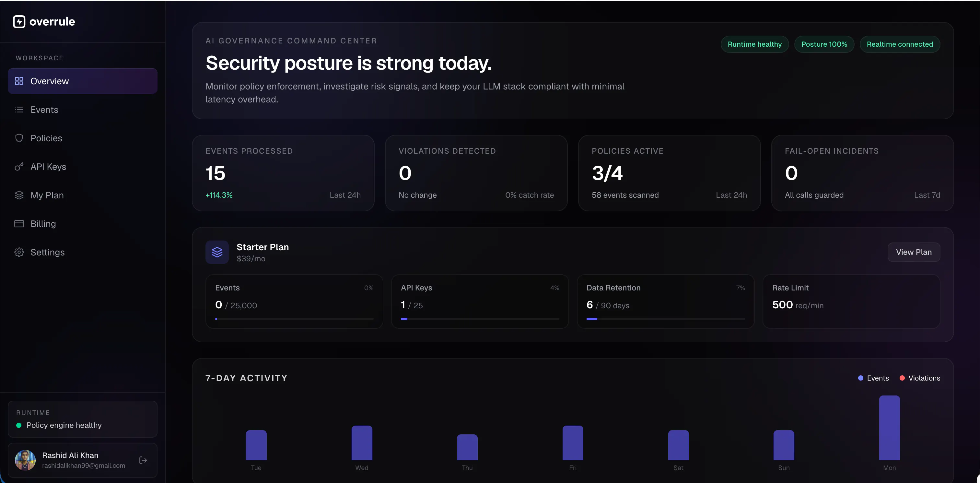Image resolution: width=980 pixels, height=483 pixels.
Task: Click the 'Policy engine healthy' status text
Action: click(64, 425)
